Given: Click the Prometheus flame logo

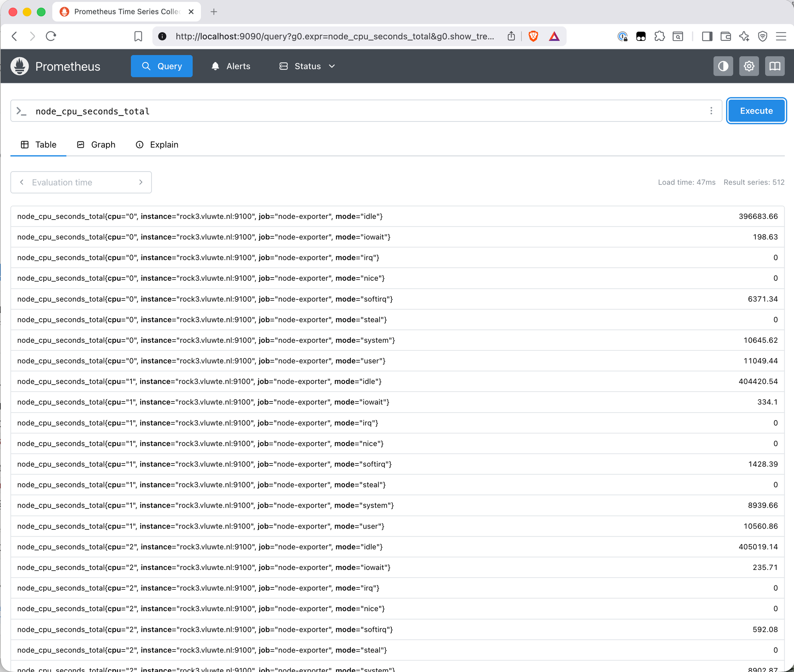Looking at the screenshot, I should (x=19, y=66).
